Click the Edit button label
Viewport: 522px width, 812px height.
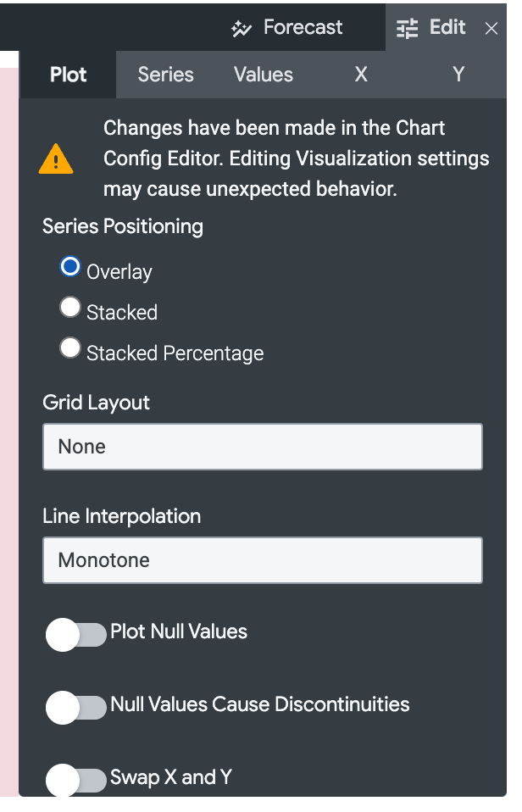tap(447, 27)
